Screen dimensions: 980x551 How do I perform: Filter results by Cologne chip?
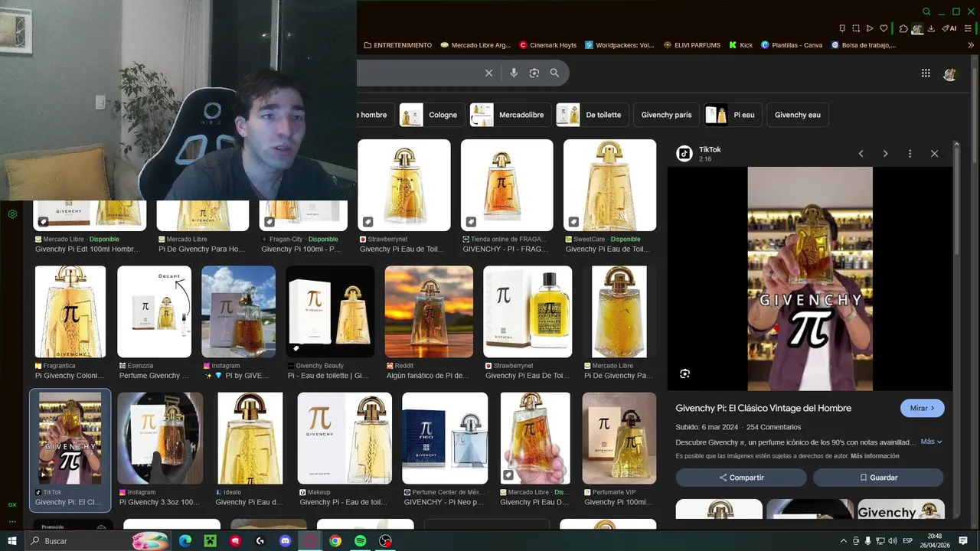pyautogui.click(x=431, y=115)
